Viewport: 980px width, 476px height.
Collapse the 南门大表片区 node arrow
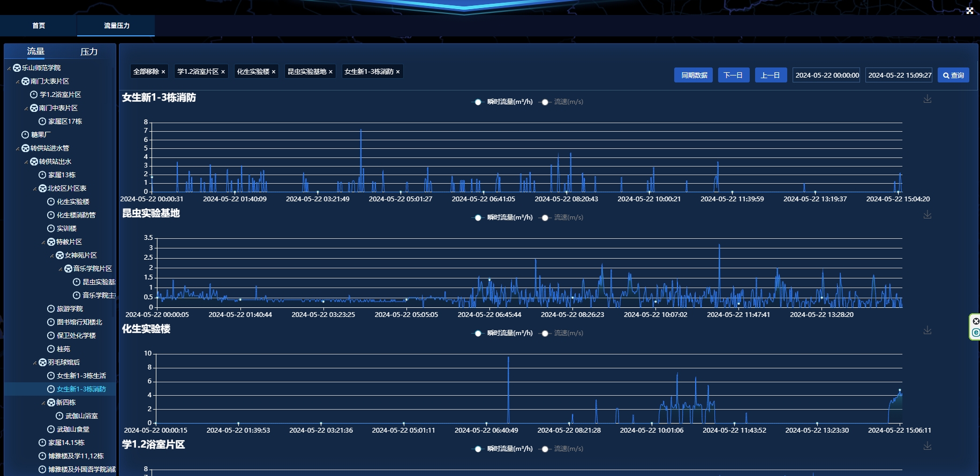(x=18, y=82)
